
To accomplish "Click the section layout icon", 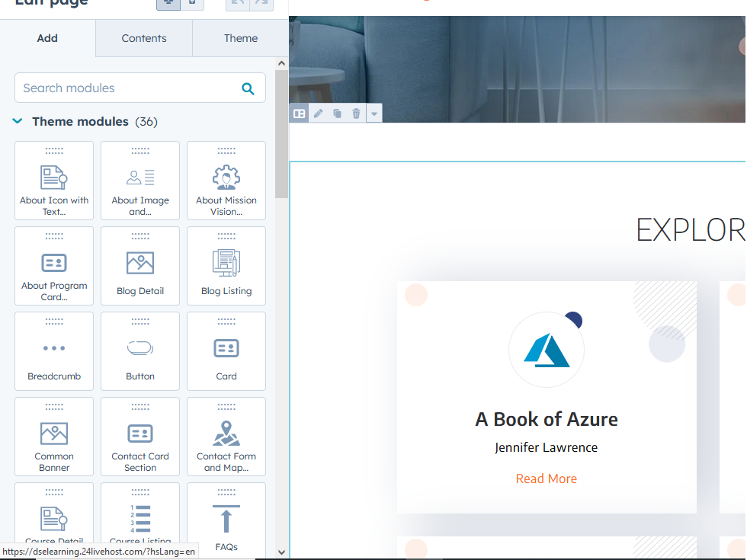I will click(300, 114).
